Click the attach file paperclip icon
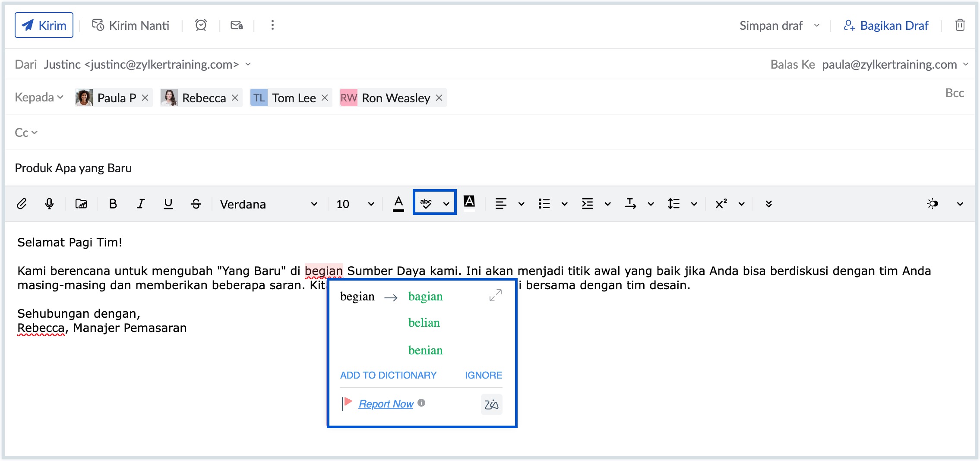This screenshot has height=461, width=980. (22, 204)
